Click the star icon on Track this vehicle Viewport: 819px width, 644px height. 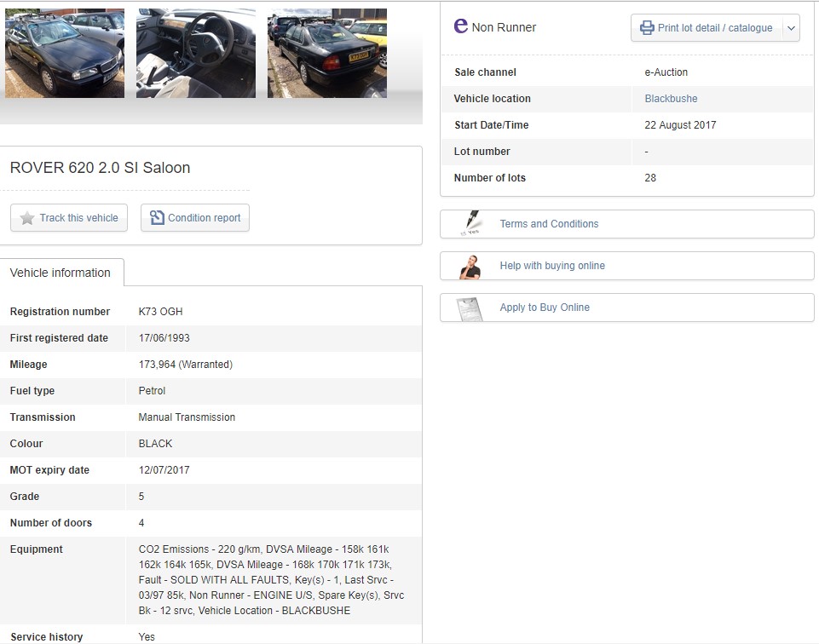click(27, 217)
